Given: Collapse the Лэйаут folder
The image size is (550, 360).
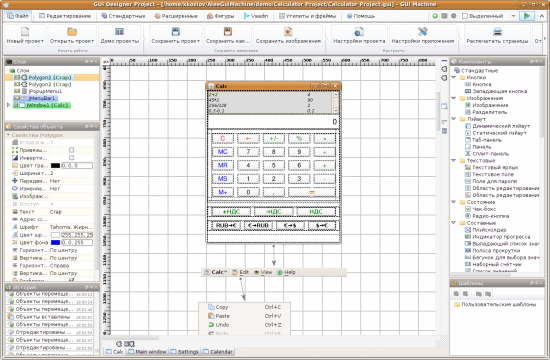Looking at the screenshot, I should tap(454, 119).
